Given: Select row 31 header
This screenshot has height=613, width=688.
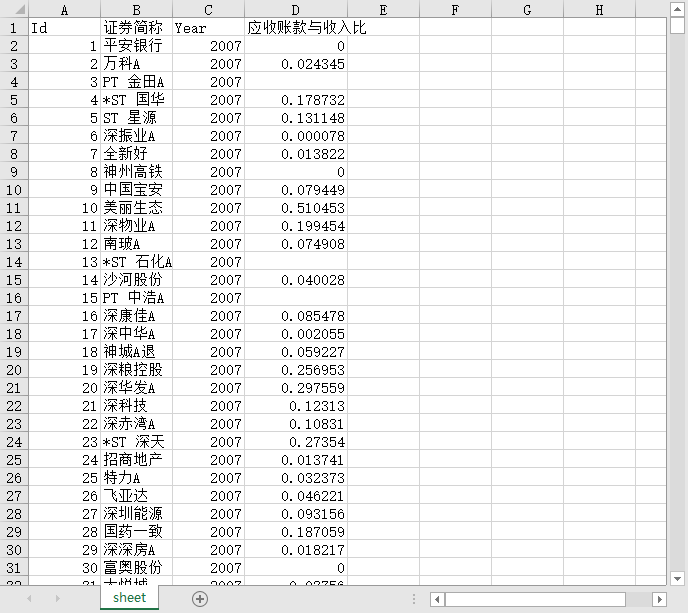Looking at the screenshot, I should (x=14, y=568).
